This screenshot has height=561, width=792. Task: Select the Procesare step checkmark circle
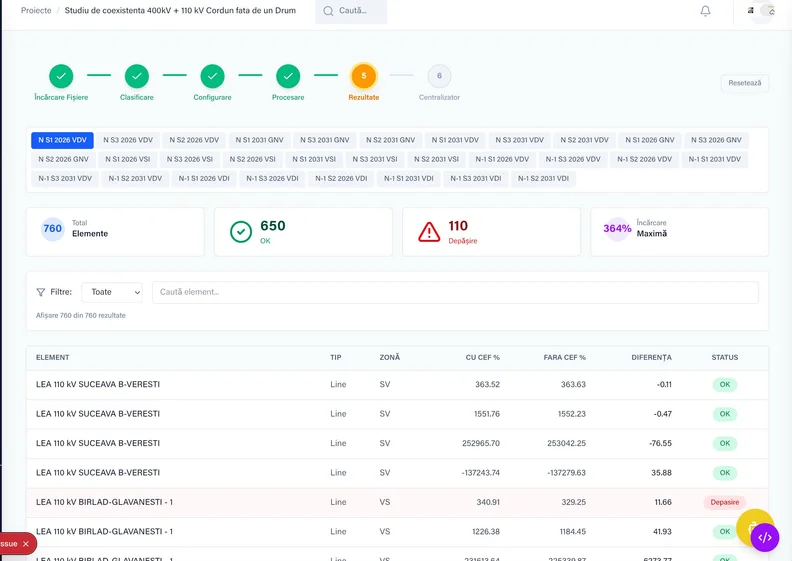[x=288, y=76]
